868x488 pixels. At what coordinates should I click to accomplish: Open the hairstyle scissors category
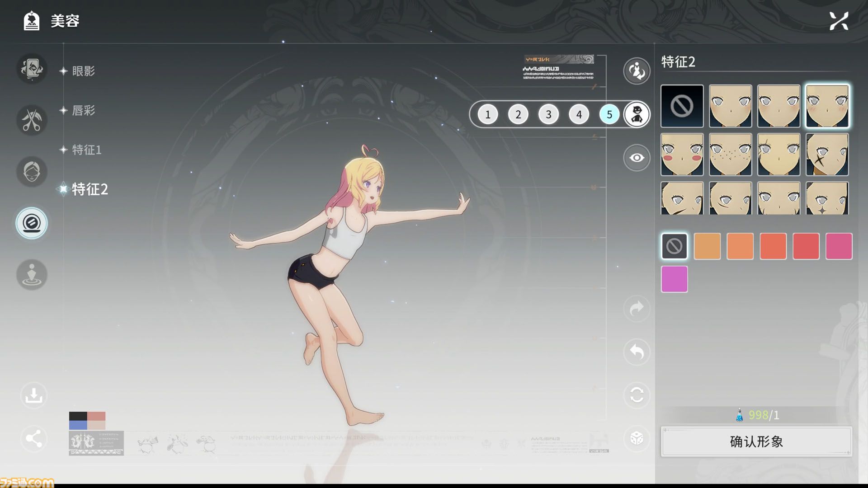32,120
